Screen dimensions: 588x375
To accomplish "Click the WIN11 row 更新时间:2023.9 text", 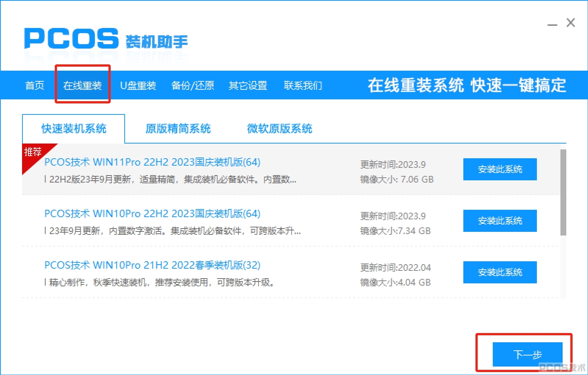I will [393, 164].
